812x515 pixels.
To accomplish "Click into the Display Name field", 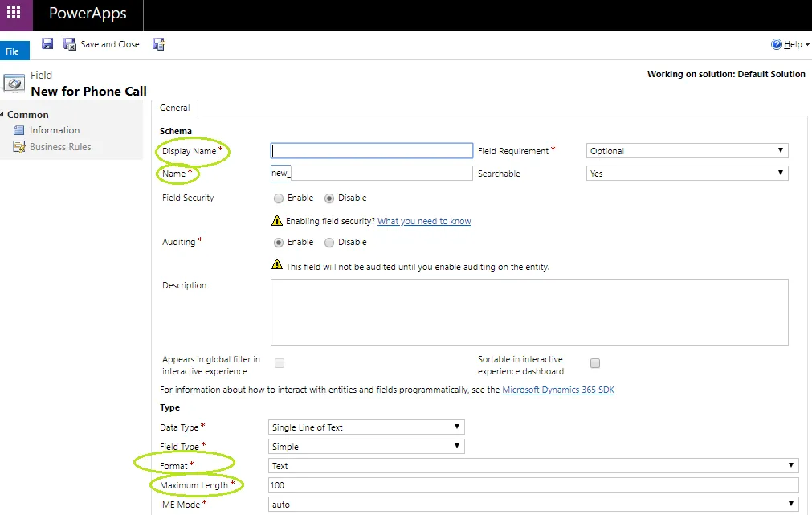I will pos(371,151).
